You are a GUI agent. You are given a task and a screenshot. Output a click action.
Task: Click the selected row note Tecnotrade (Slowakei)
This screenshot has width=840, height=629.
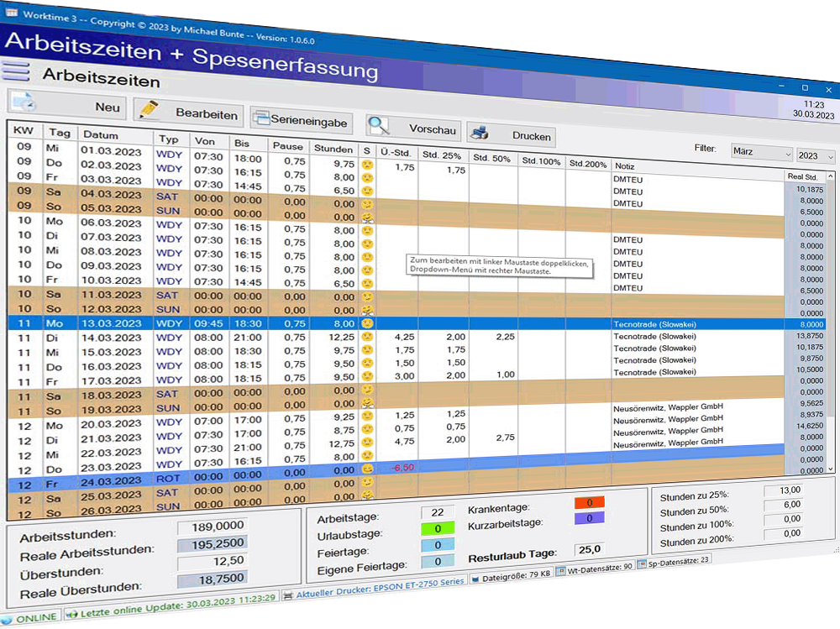pyautogui.click(x=654, y=324)
